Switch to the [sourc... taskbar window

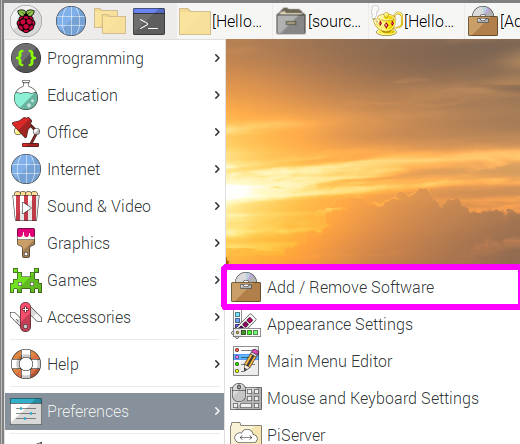(320, 22)
